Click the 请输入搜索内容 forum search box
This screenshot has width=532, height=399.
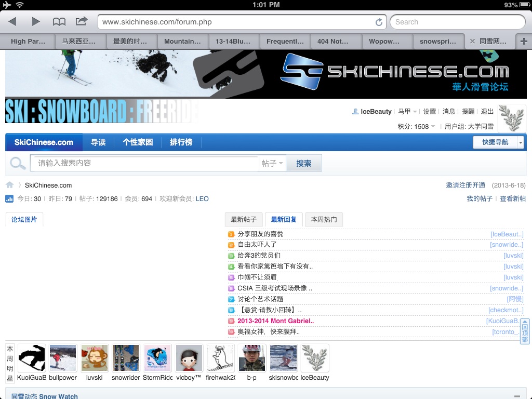coord(144,163)
